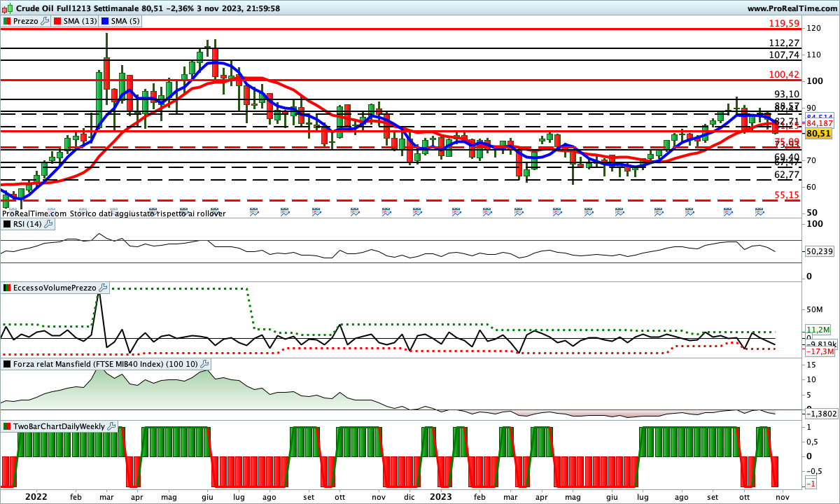Screen dimensions: 840x504
Task: Click the Mansfield value -1,3802
Action: pyautogui.click(x=820, y=414)
